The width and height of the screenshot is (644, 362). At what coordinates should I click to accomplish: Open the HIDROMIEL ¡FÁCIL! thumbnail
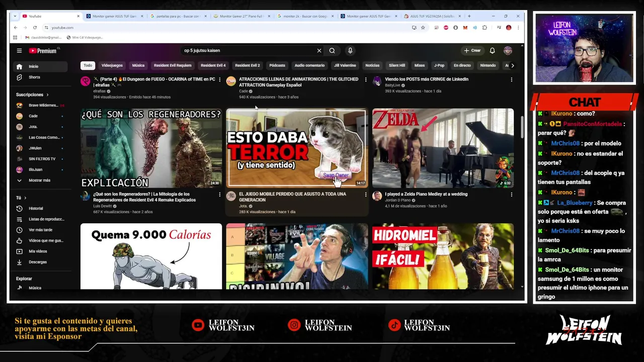[443, 256]
